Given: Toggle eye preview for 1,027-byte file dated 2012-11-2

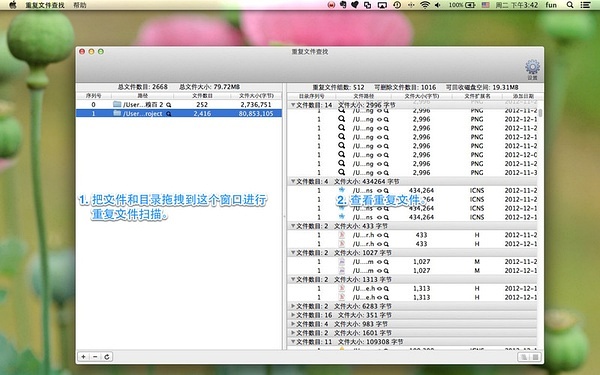Looking at the screenshot, I should [x=379, y=262].
